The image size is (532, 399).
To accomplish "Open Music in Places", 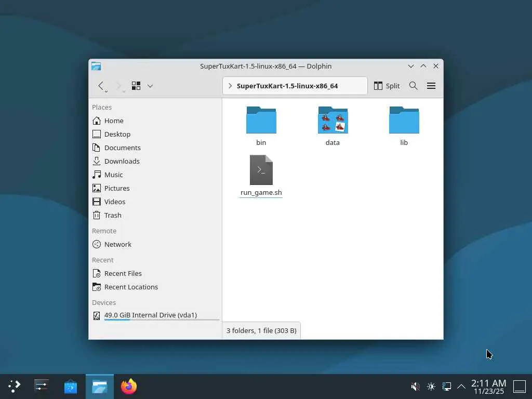I will [155, 175].
